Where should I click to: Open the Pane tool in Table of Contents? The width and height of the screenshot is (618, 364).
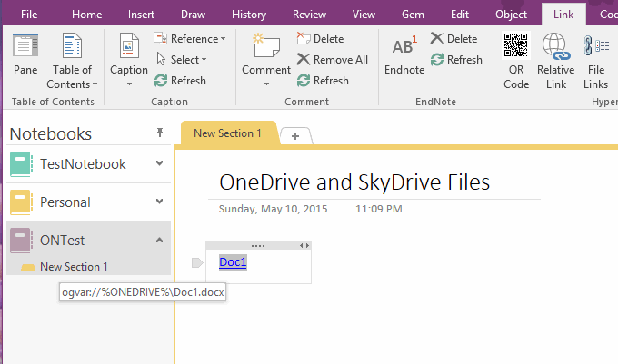point(25,54)
